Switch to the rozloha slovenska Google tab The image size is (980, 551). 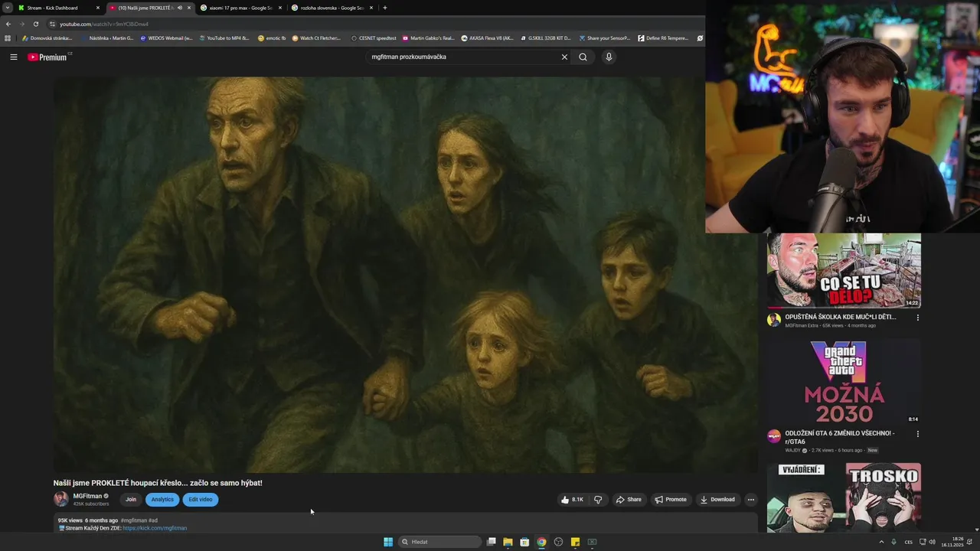point(331,8)
